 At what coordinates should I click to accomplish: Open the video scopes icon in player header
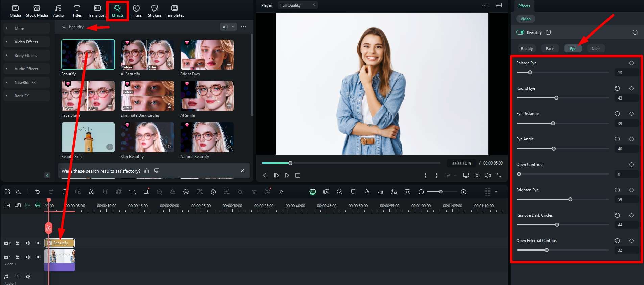[x=499, y=5]
